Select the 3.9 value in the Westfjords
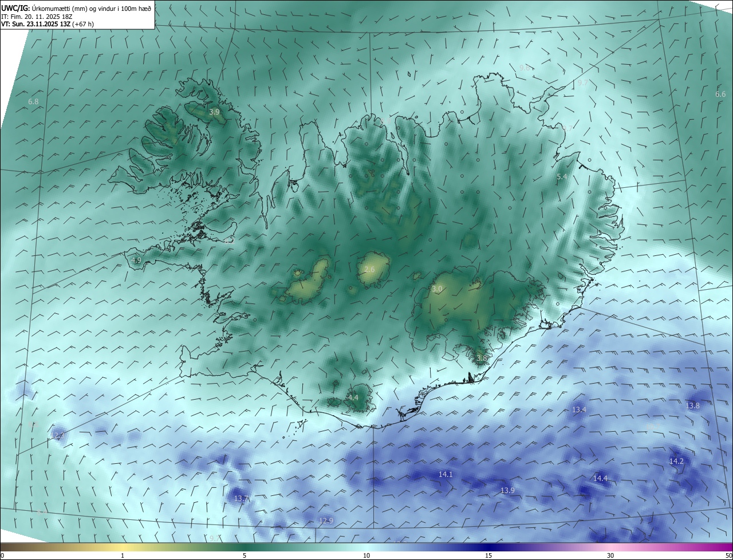 pos(214,112)
